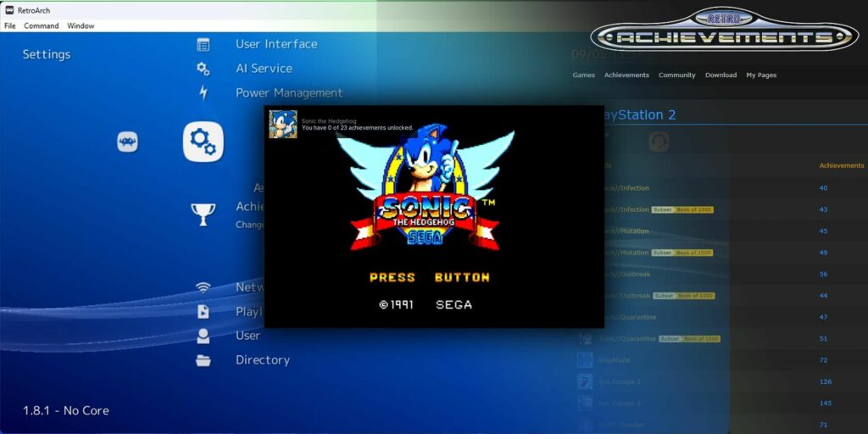Open the User settings entry
Screen dimensions: 868x434
click(x=248, y=336)
